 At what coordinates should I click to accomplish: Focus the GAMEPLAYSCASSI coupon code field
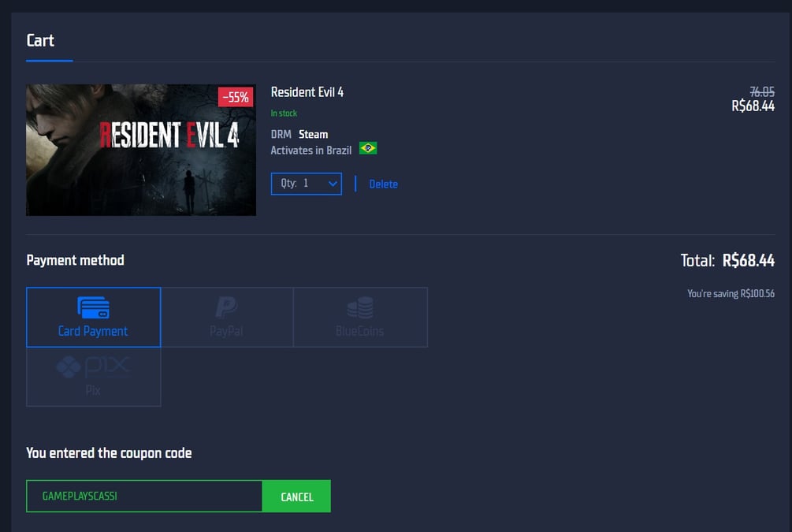(144, 496)
